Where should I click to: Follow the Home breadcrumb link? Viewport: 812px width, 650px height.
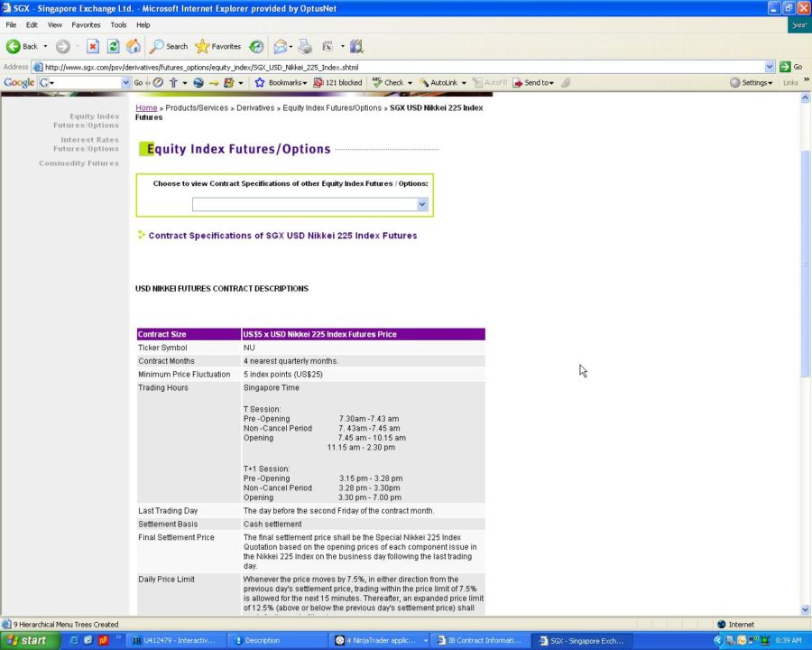146,107
